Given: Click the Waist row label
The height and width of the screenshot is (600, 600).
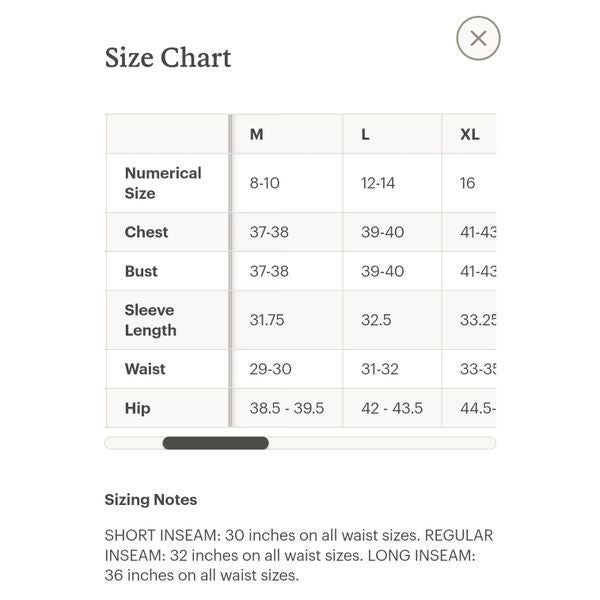Looking at the screenshot, I should click(x=145, y=369).
